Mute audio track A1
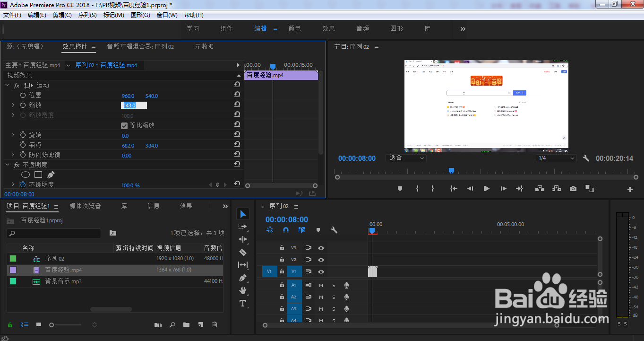The image size is (644, 341). [321, 285]
